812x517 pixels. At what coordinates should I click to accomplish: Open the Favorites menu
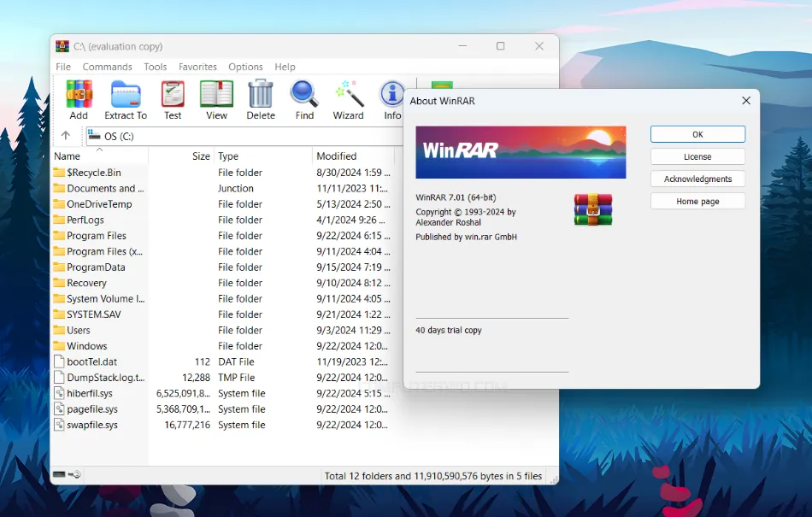click(x=197, y=67)
